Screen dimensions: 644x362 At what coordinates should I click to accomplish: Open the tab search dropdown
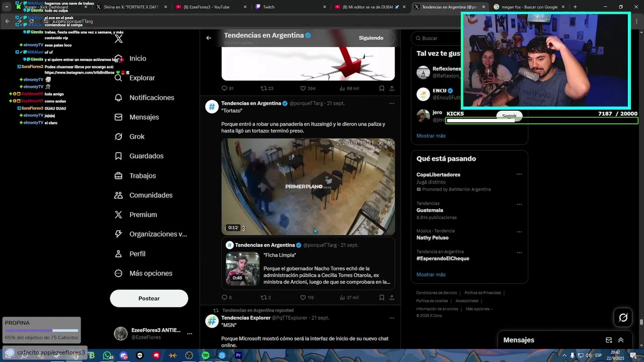[7, 7]
